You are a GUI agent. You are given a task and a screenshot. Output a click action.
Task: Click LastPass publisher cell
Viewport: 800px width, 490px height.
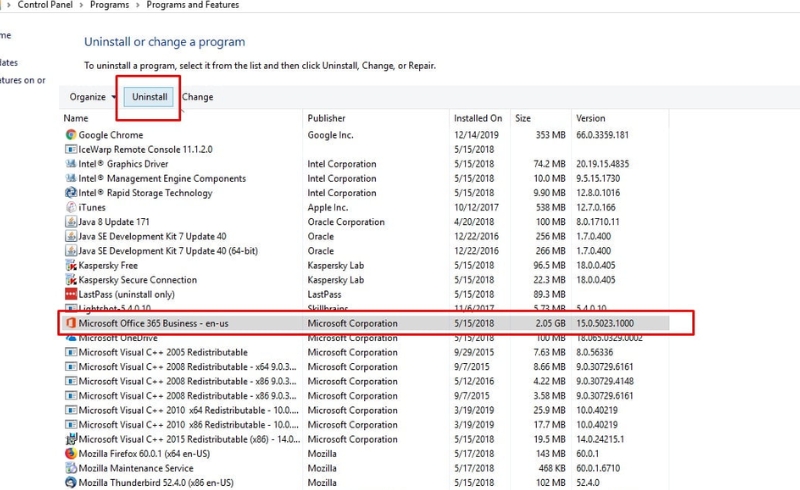pos(324,295)
